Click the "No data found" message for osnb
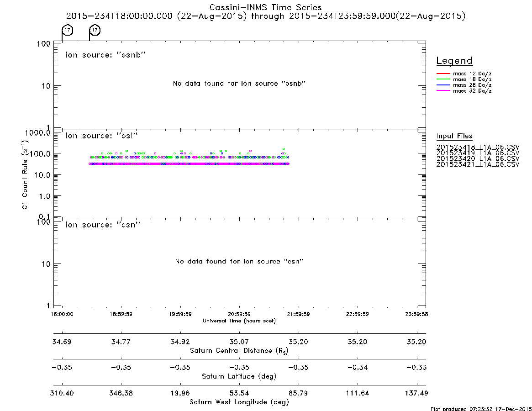This screenshot has width=532, height=411. [239, 84]
